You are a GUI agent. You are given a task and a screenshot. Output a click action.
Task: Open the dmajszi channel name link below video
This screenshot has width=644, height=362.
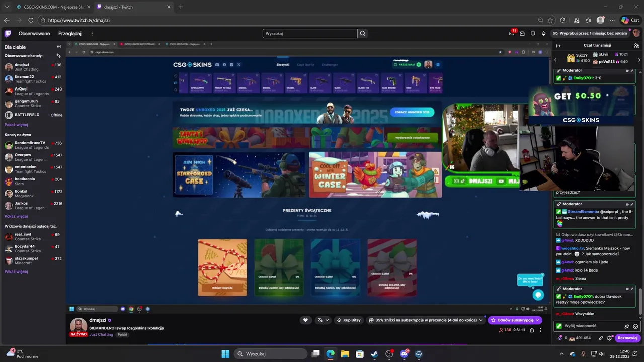(x=98, y=320)
